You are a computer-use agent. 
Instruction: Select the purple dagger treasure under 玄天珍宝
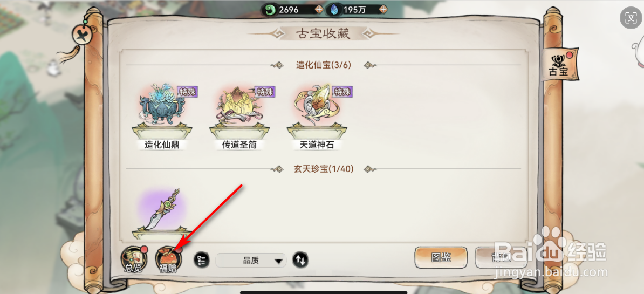pyautogui.click(x=162, y=214)
